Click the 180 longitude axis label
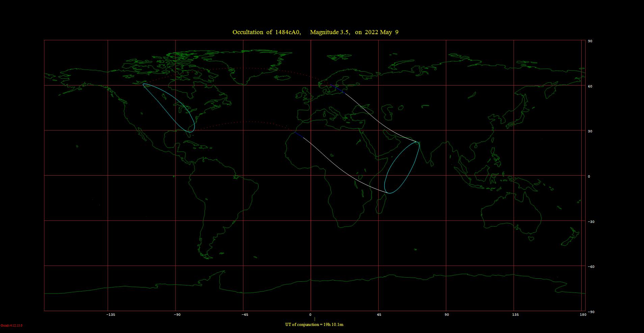 coord(583,315)
